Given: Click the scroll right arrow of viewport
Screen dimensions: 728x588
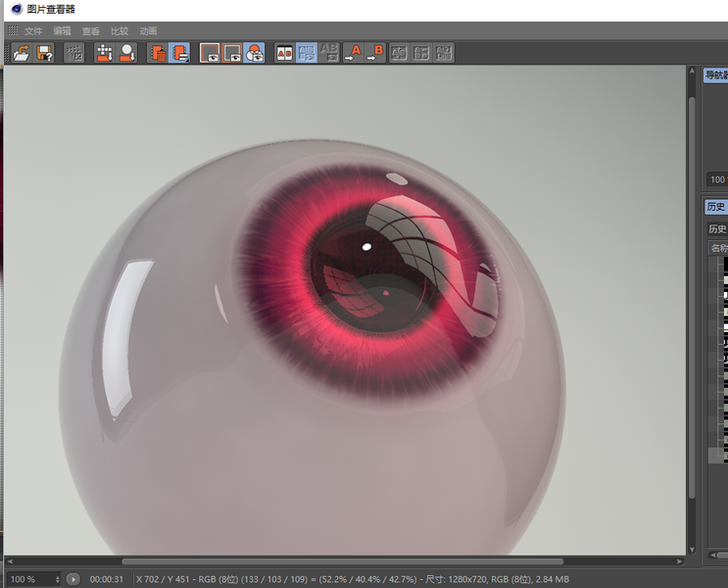Looking at the screenshot, I should pyautogui.click(x=680, y=562).
